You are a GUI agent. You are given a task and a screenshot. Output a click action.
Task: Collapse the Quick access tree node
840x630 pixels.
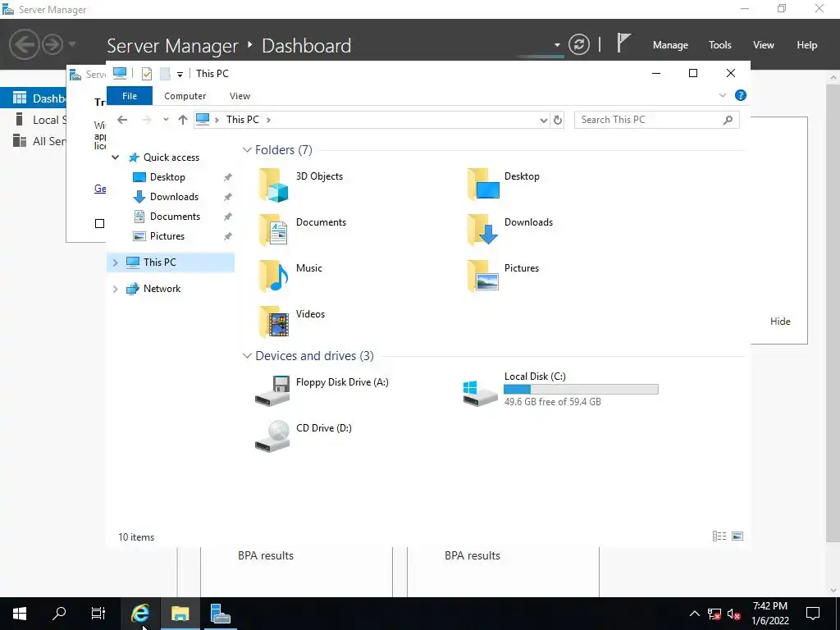[115, 157]
